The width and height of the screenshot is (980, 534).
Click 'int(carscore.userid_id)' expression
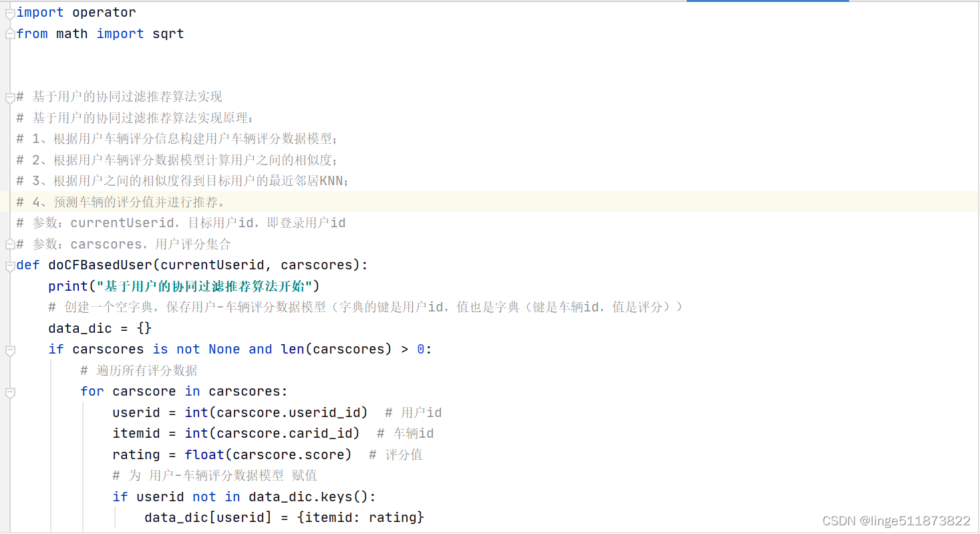pyautogui.click(x=277, y=412)
